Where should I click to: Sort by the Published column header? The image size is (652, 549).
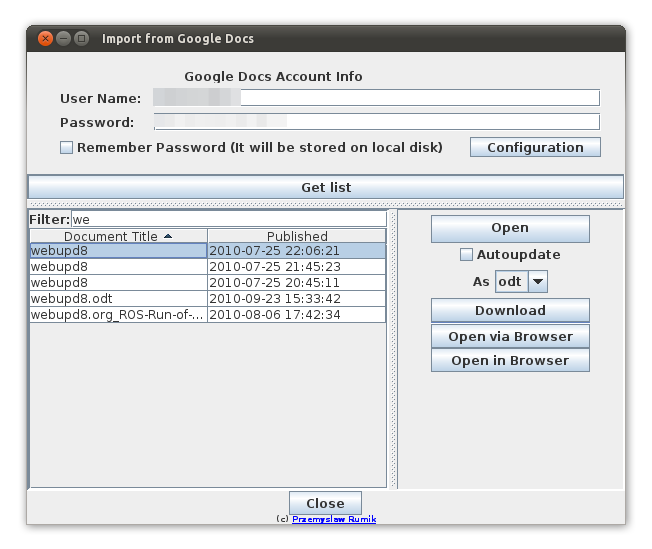point(297,236)
